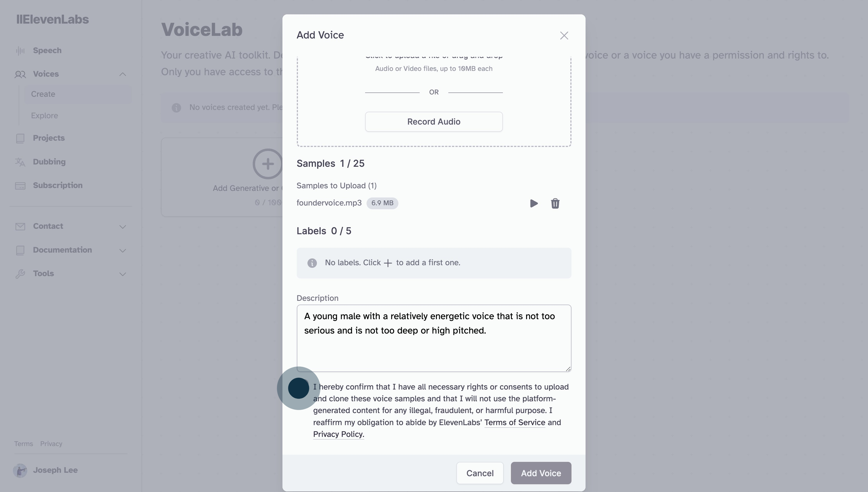Image resolution: width=868 pixels, height=492 pixels.
Task: Expand the Documentation menu chevron
Action: [x=123, y=250]
